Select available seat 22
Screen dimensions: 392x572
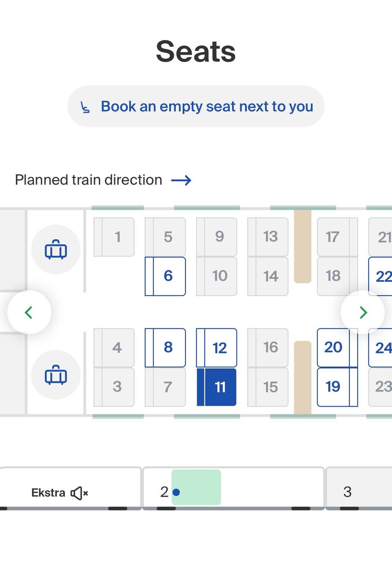pyautogui.click(x=382, y=276)
